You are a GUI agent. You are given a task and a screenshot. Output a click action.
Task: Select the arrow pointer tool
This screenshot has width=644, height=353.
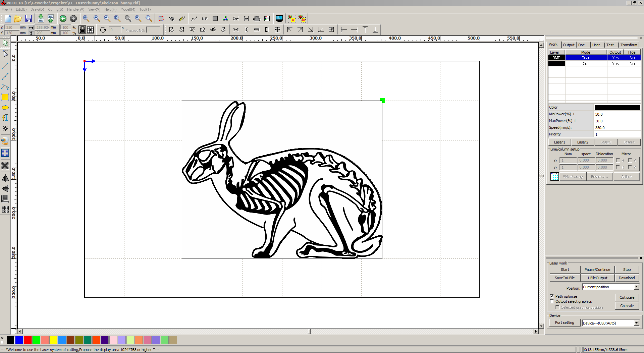[x=5, y=43]
